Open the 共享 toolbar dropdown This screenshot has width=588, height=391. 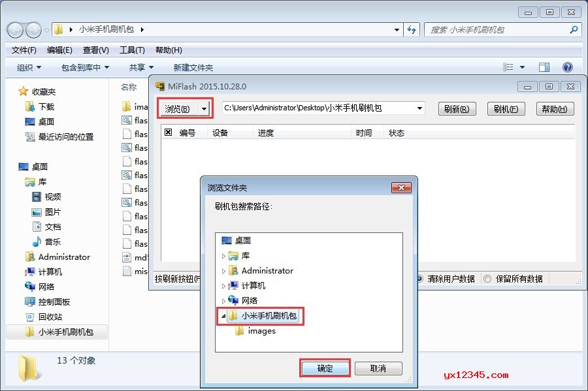[141, 67]
